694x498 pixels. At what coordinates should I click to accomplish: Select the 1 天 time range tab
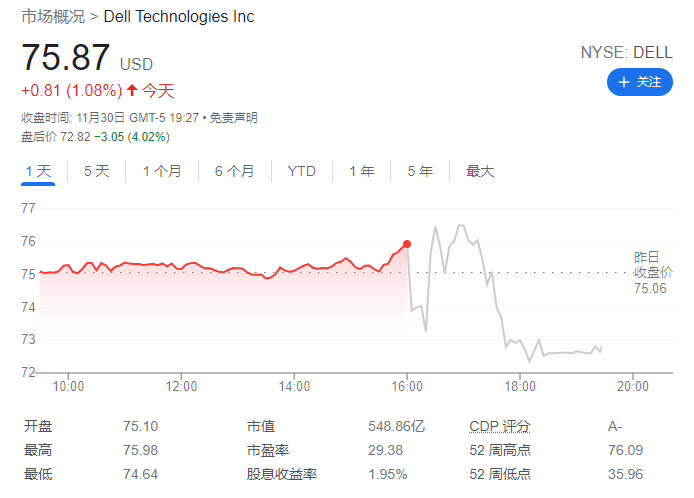point(38,171)
